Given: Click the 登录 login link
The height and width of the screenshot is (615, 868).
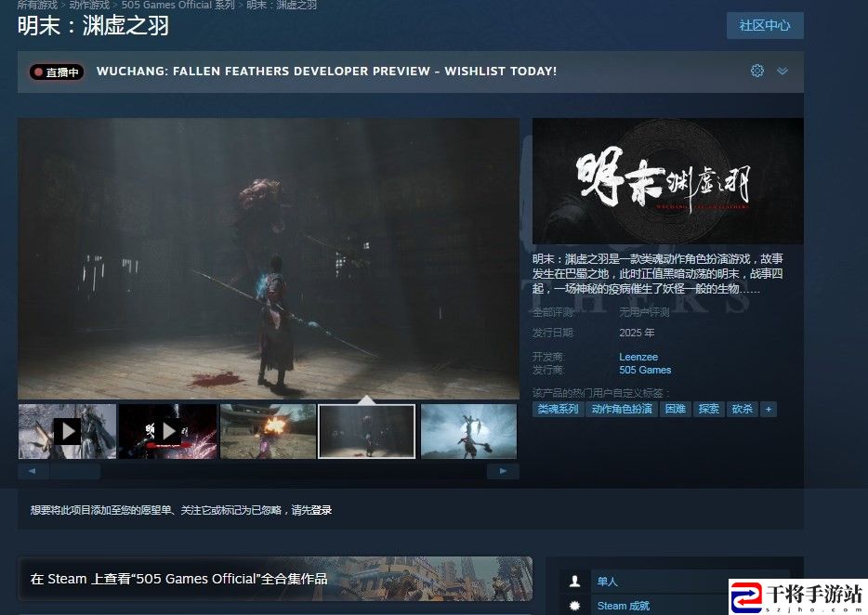Looking at the screenshot, I should tap(321, 510).
